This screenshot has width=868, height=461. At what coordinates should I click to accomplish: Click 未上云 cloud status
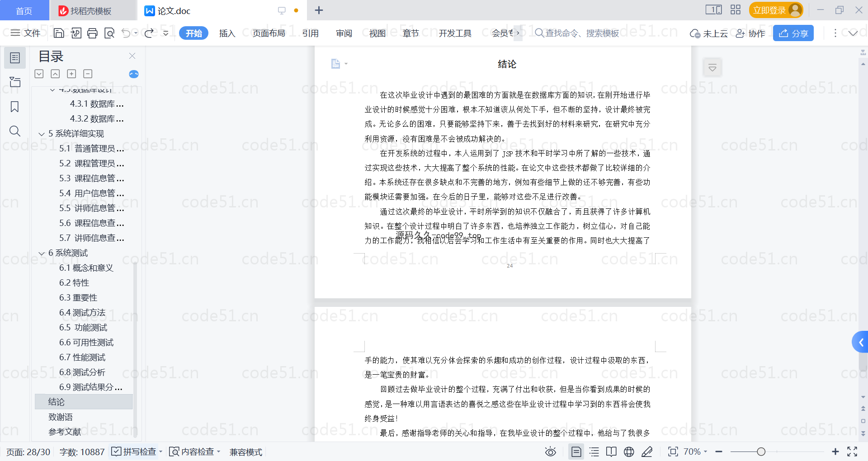click(x=708, y=33)
